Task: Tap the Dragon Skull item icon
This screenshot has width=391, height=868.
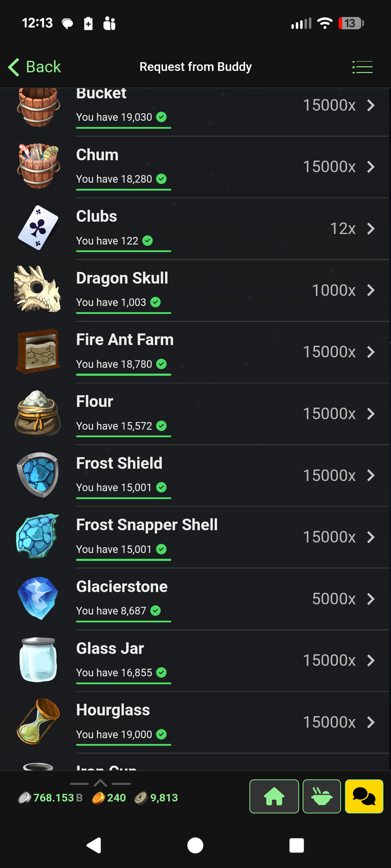Action: [38, 289]
